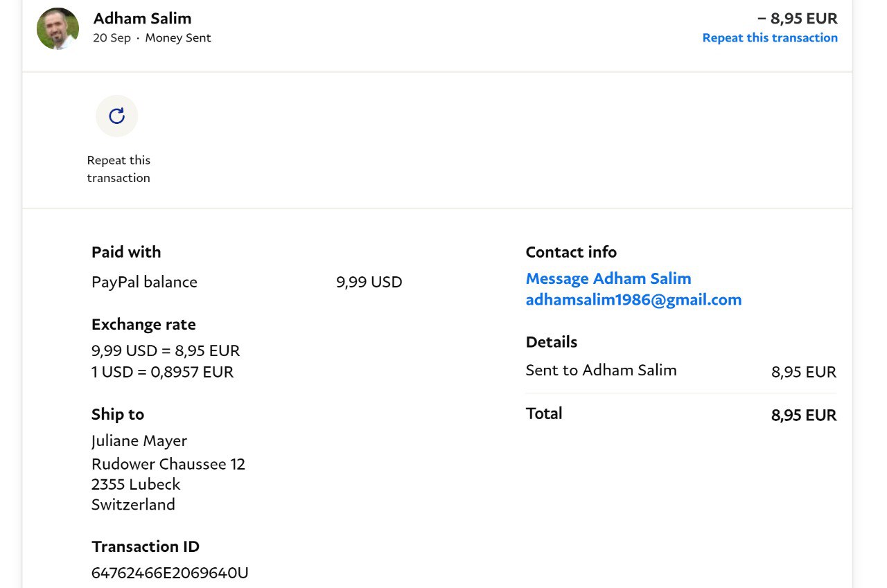This screenshot has height=588, width=887.
Task: Click the "20 Sep · Money Sent" status text
Action: [152, 38]
